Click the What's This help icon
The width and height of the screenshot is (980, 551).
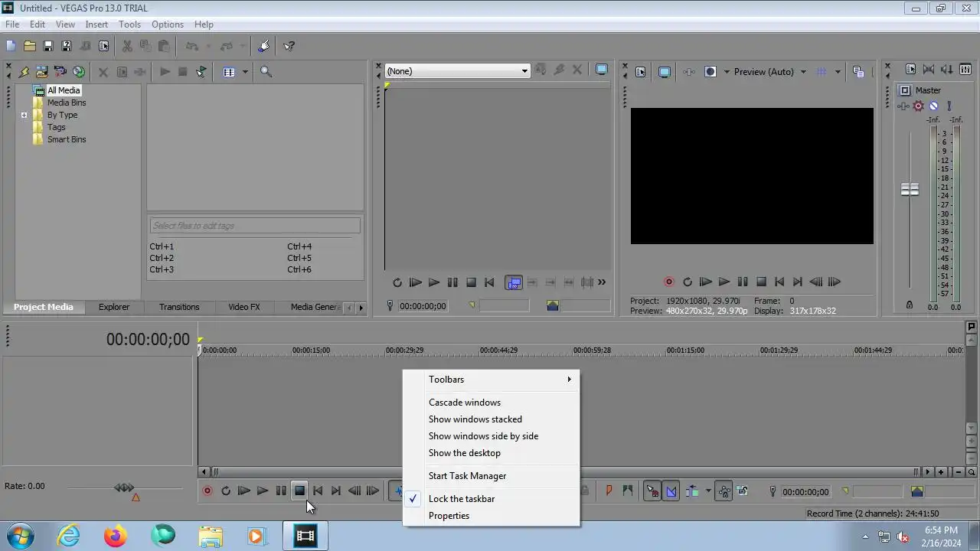coord(289,47)
